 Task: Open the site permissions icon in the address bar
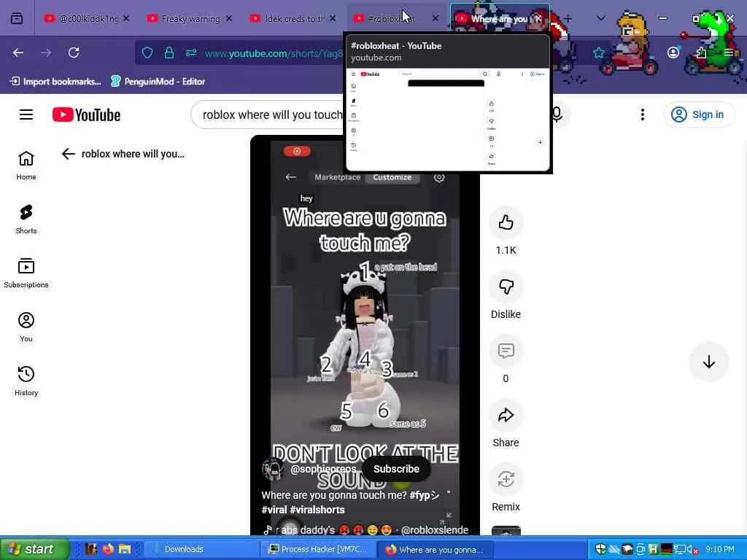click(x=191, y=52)
